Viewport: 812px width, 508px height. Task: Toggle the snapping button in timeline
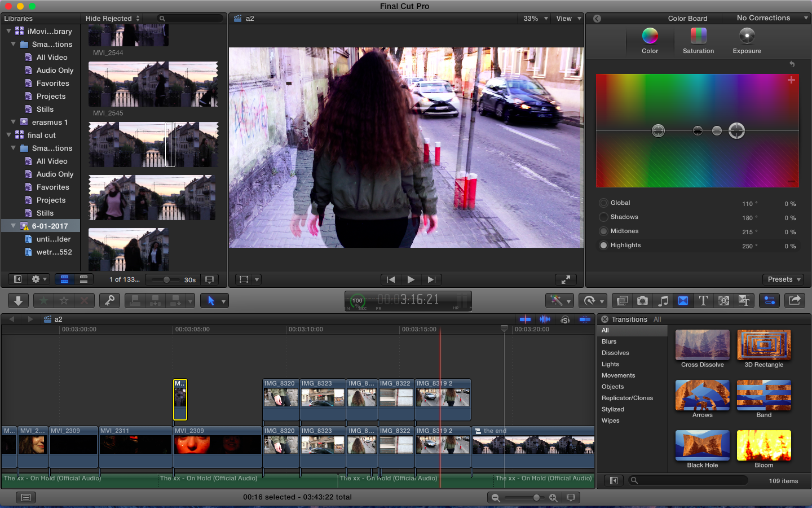(585, 319)
